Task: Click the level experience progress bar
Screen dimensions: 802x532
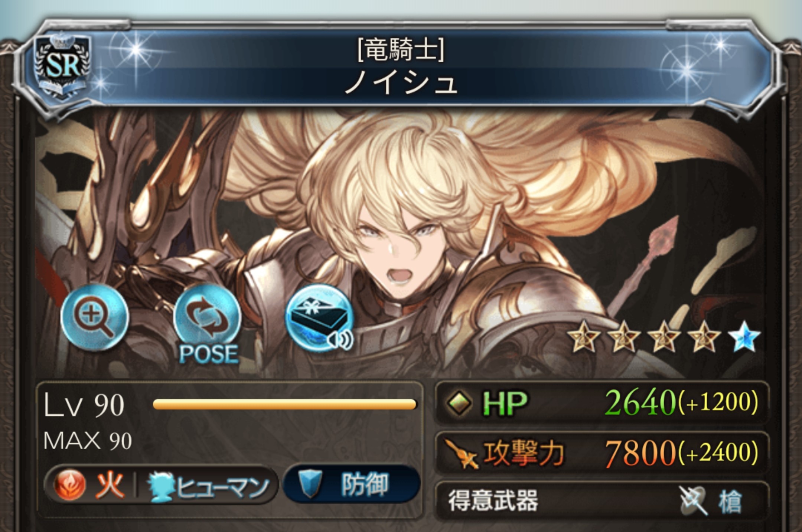Action: click(284, 404)
